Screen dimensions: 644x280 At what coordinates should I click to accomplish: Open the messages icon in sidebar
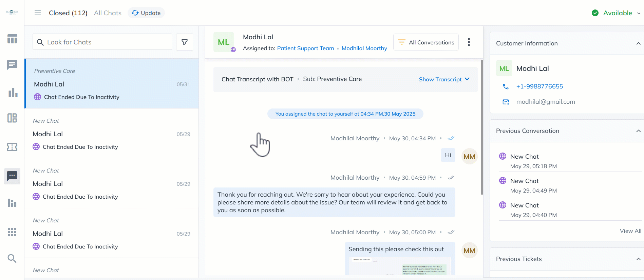(x=12, y=65)
